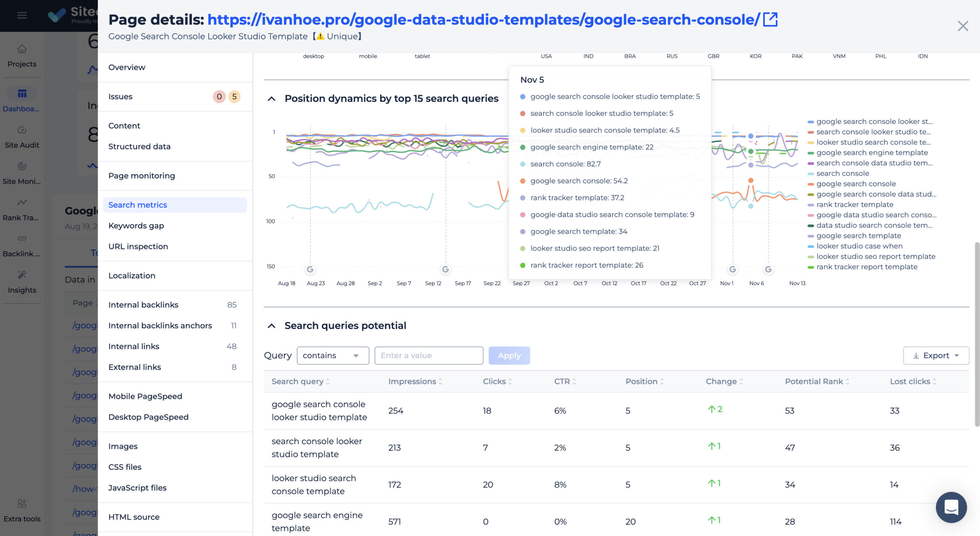
Task: Hide 'looker studio case when' legend series
Action: click(859, 246)
